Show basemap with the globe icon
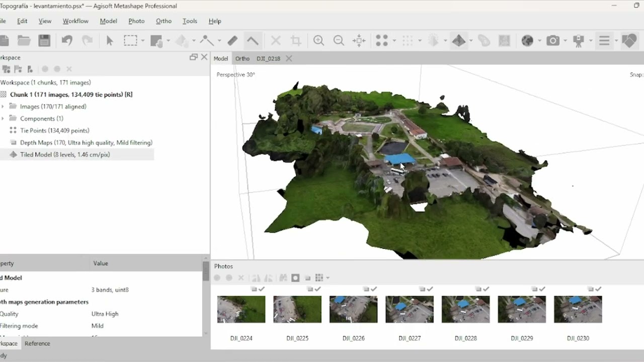The image size is (644, 362). [527, 41]
